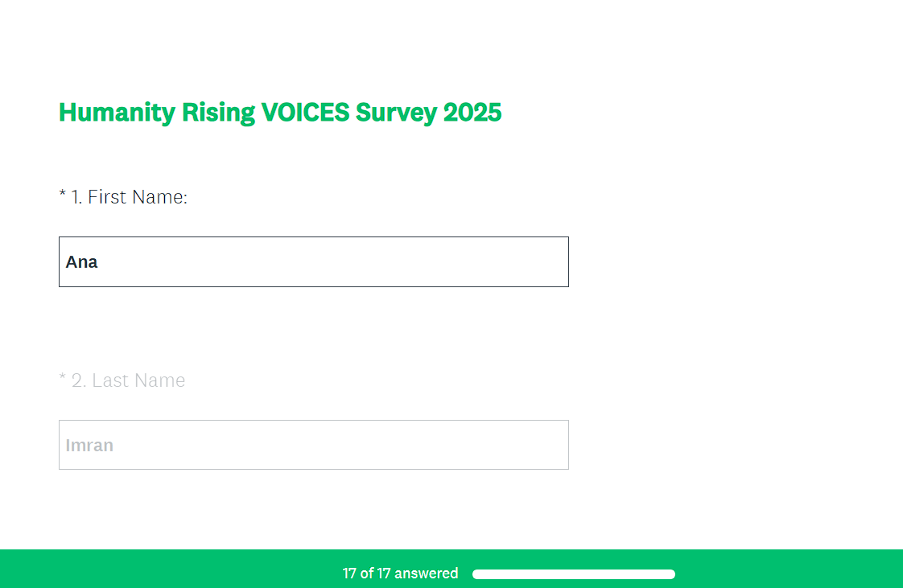Click the required asterisk beside First Name
This screenshot has height=588, width=903.
(x=62, y=195)
